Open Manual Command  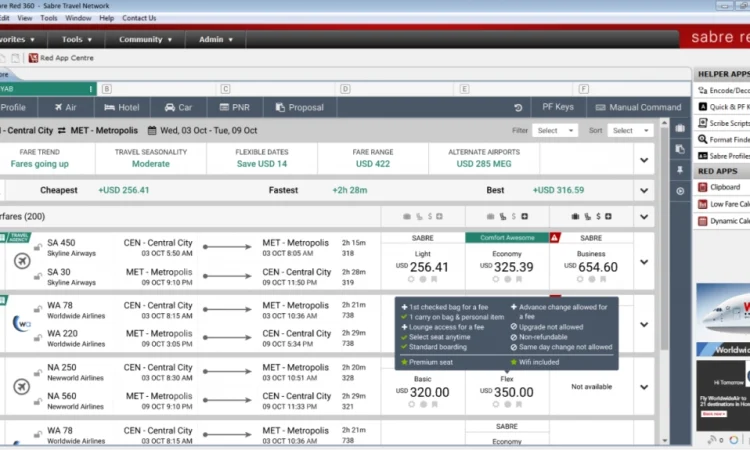639,107
